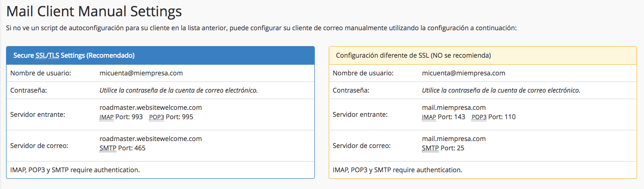Click the Mail Client Manual Settings heading

click(x=94, y=11)
